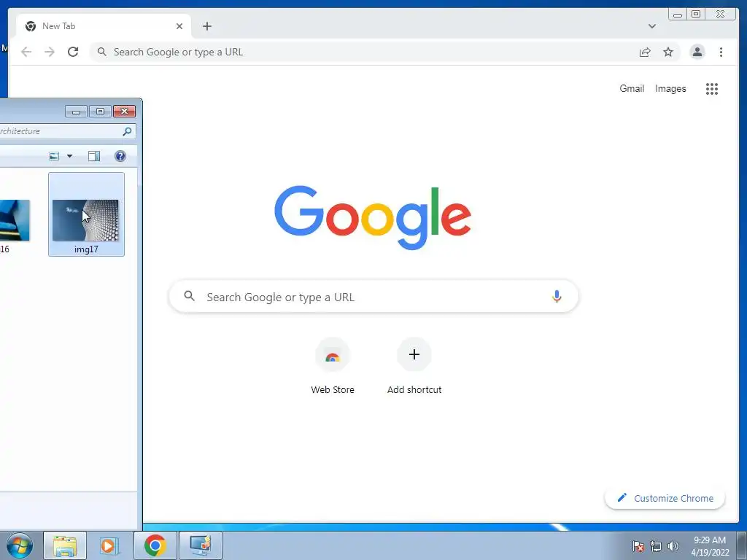The width and height of the screenshot is (747, 560).
Task: Open Windows Media Player from taskbar
Action: point(109,545)
